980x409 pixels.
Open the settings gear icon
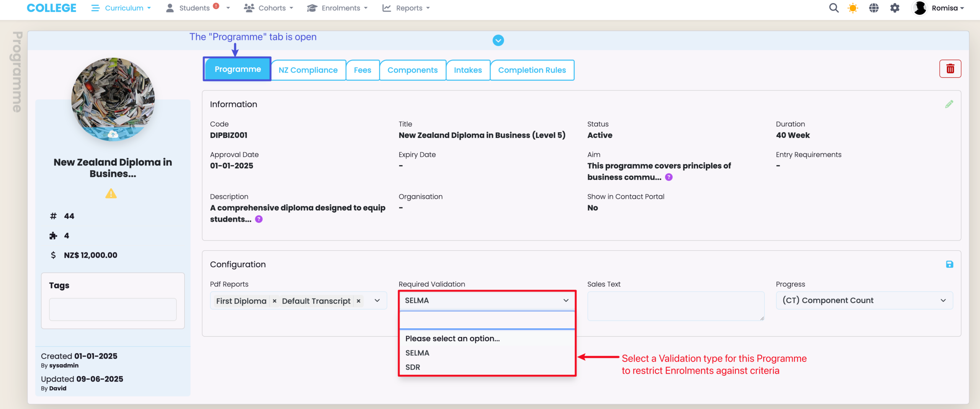coord(895,8)
